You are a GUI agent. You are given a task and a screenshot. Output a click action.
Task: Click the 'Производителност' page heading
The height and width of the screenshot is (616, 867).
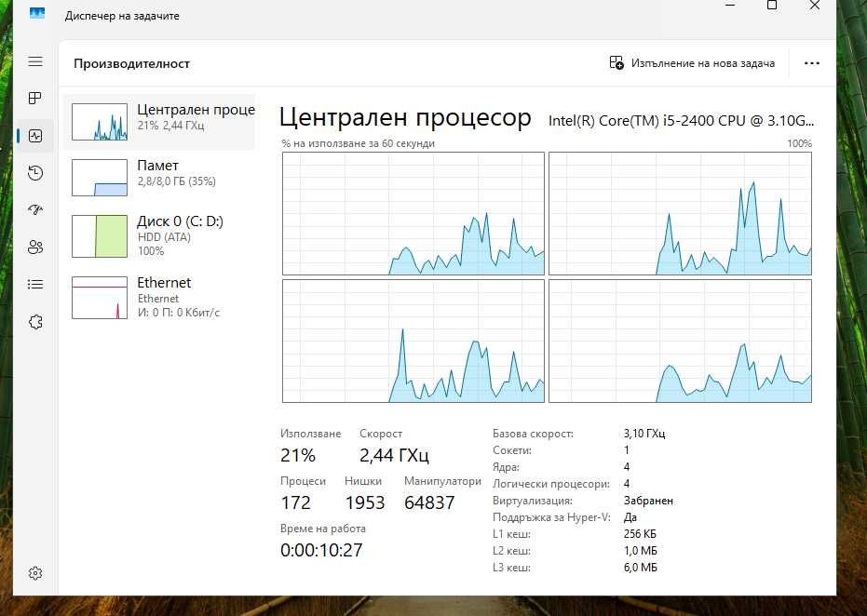[131, 63]
